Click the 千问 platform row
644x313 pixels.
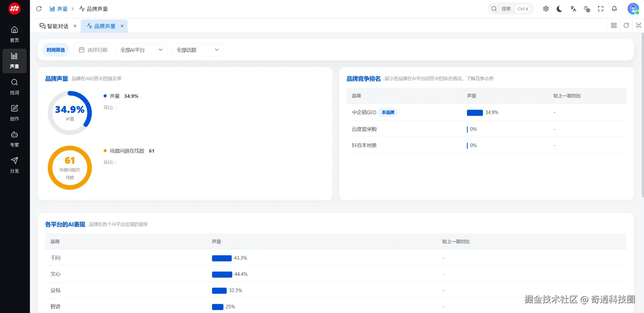[x=336, y=258]
